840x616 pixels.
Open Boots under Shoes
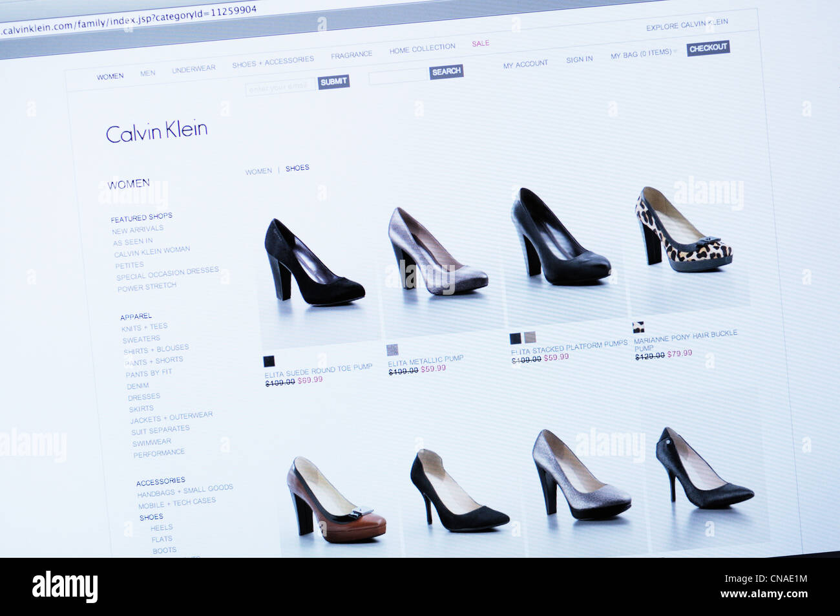(x=164, y=551)
